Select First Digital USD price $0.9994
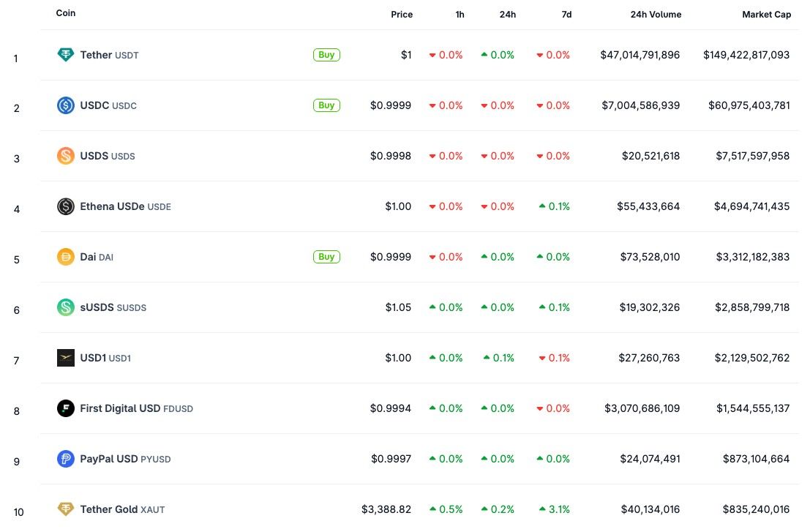 pyautogui.click(x=391, y=408)
